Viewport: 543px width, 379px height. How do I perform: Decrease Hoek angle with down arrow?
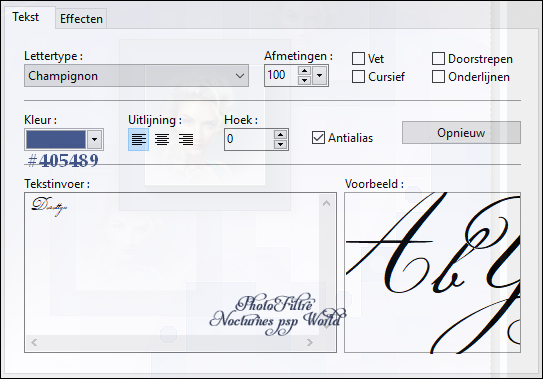click(281, 144)
